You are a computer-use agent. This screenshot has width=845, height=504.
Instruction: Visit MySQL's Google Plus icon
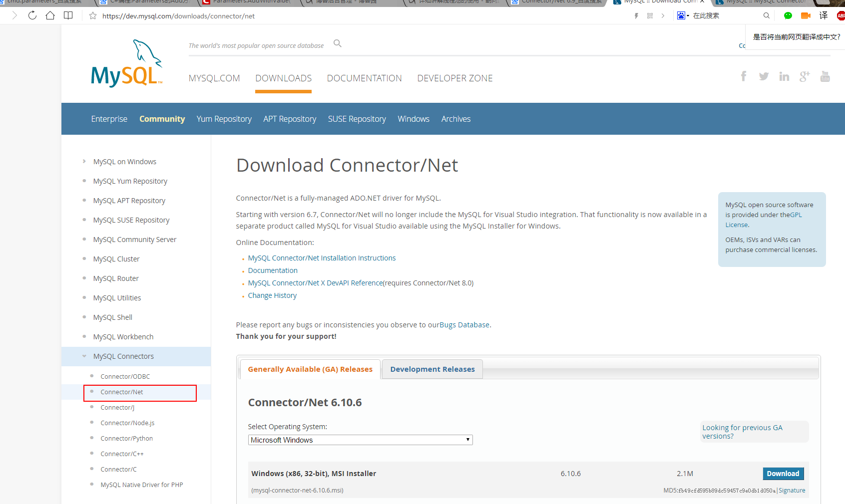click(805, 76)
